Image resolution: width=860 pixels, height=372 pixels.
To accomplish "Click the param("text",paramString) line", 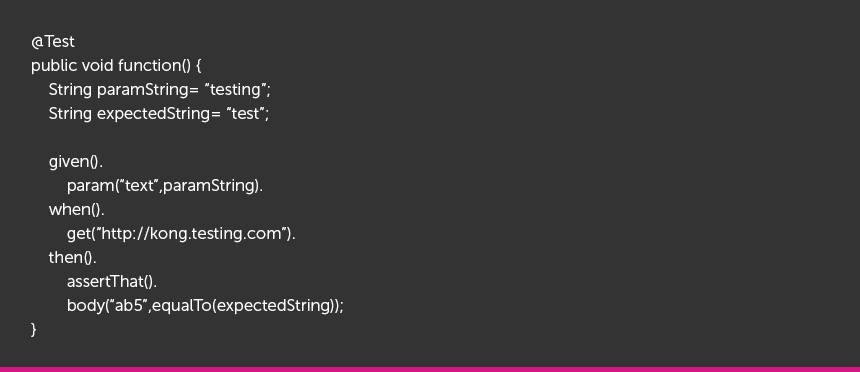I will coord(165,186).
